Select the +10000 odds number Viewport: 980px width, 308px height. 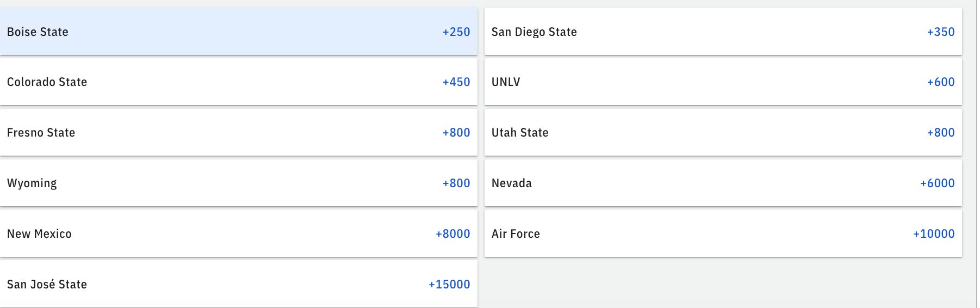click(x=934, y=233)
